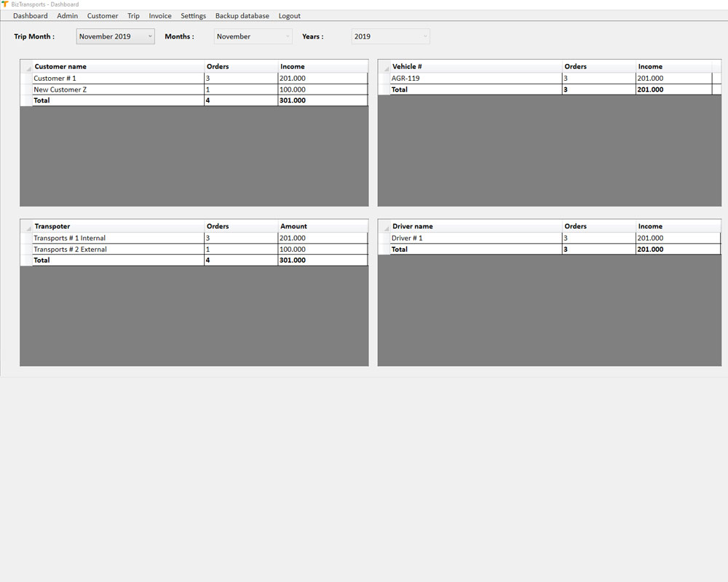Click the select-all corner of customer table

pyautogui.click(x=26, y=66)
